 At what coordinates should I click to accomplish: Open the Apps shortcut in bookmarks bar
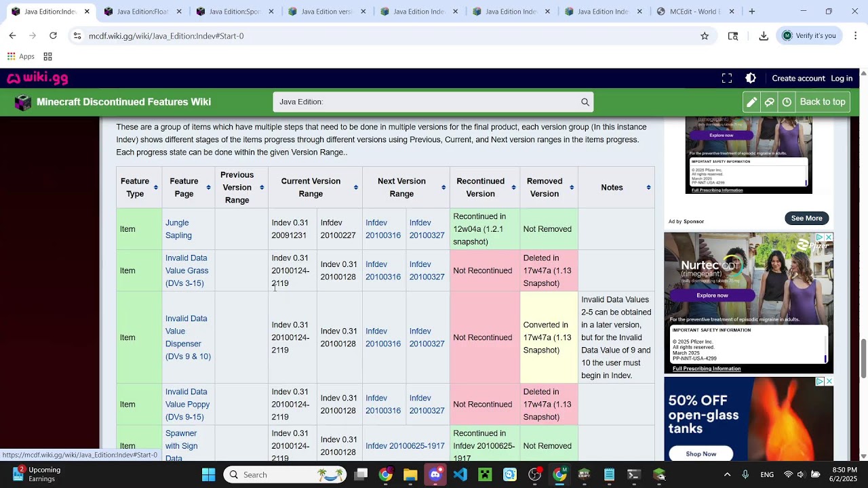click(x=21, y=57)
